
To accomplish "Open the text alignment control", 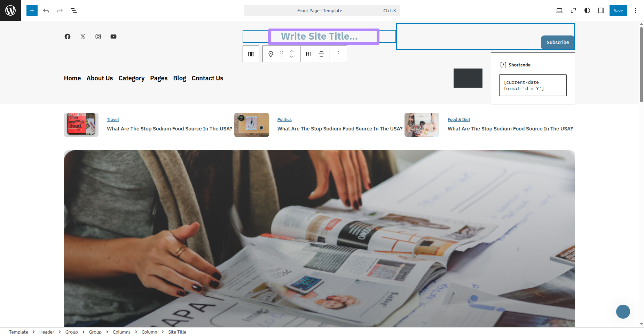I will [321, 54].
